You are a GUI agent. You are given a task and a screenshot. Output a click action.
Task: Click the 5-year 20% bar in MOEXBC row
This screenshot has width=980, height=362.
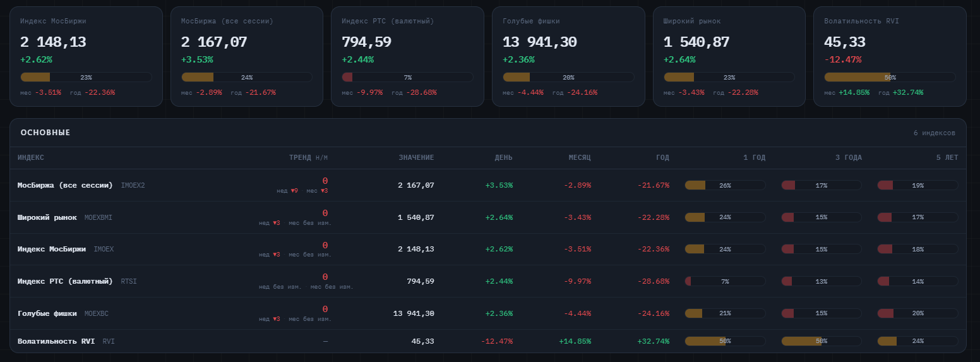coord(917,313)
